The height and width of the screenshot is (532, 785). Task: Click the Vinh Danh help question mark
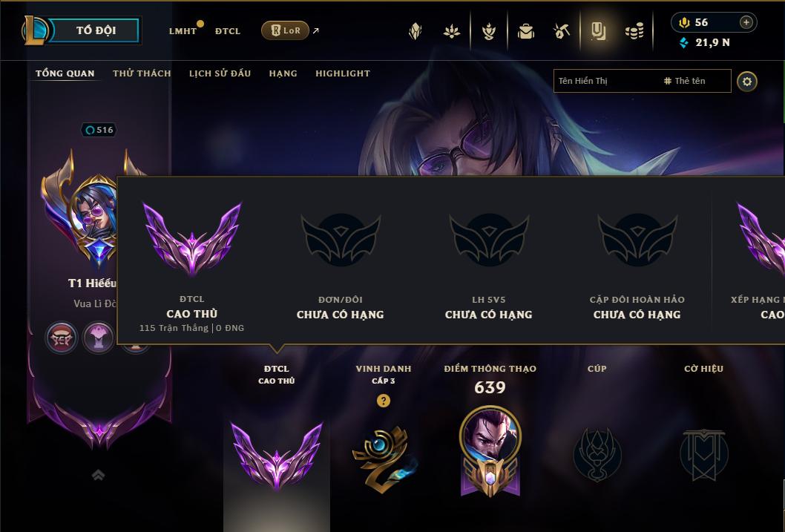coord(384,401)
